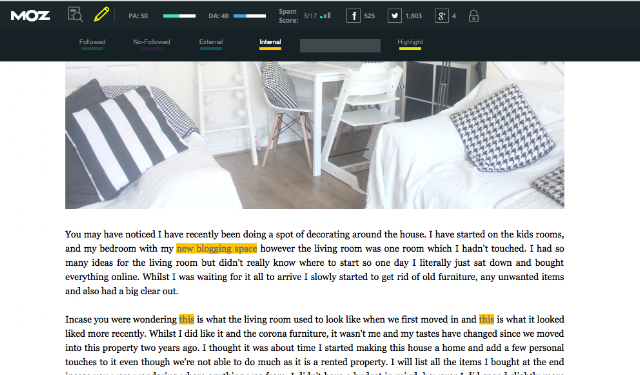Screen dimensions: 640x375
Task: Click the MOZ logo
Action: [x=31, y=16]
